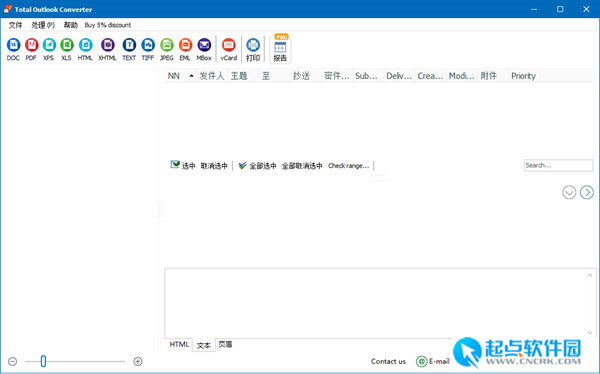600x374 pixels.
Task: Open the 处理 (P) menu
Action: (43, 25)
